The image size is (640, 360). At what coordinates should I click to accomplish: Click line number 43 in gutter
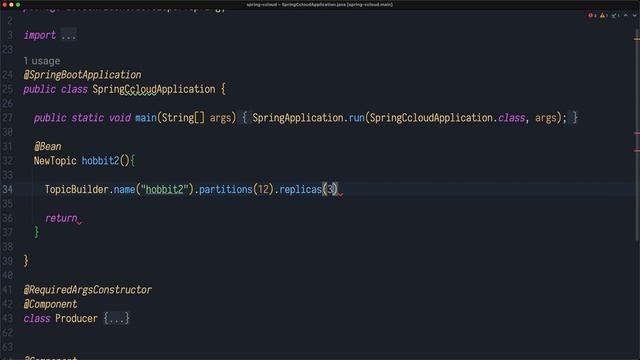7,318
